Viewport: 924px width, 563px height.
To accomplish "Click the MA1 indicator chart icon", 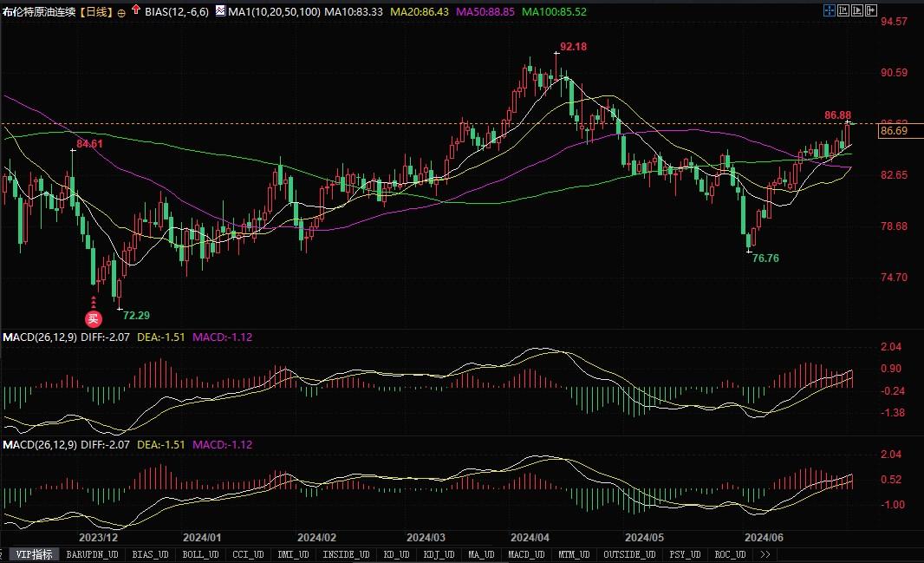I will [219, 12].
